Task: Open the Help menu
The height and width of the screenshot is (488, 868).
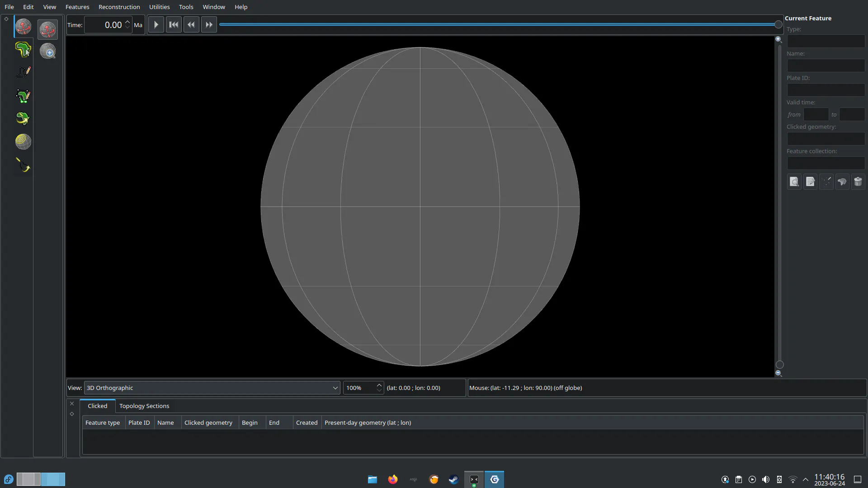Action: pyautogui.click(x=241, y=7)
